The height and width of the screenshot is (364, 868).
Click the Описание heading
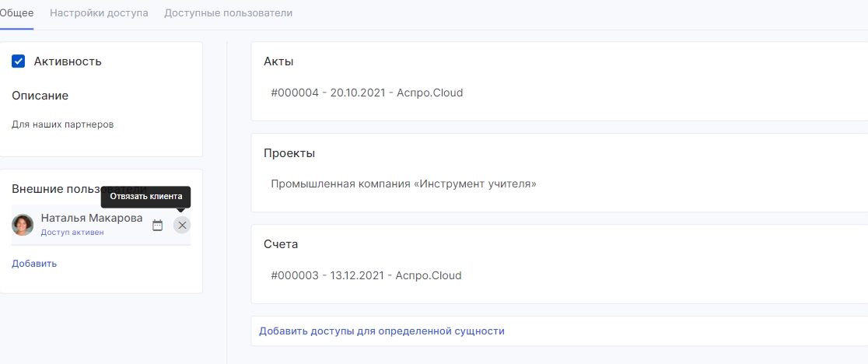(40, 96)
